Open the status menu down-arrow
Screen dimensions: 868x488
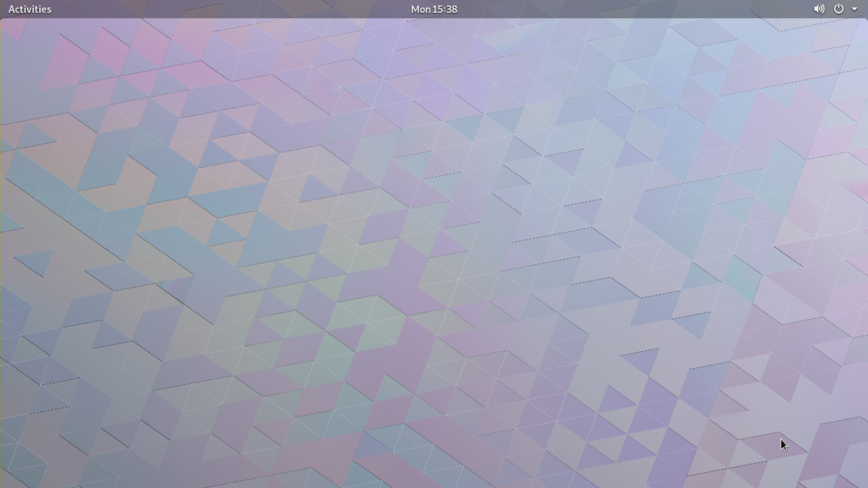tap(854, 9)
